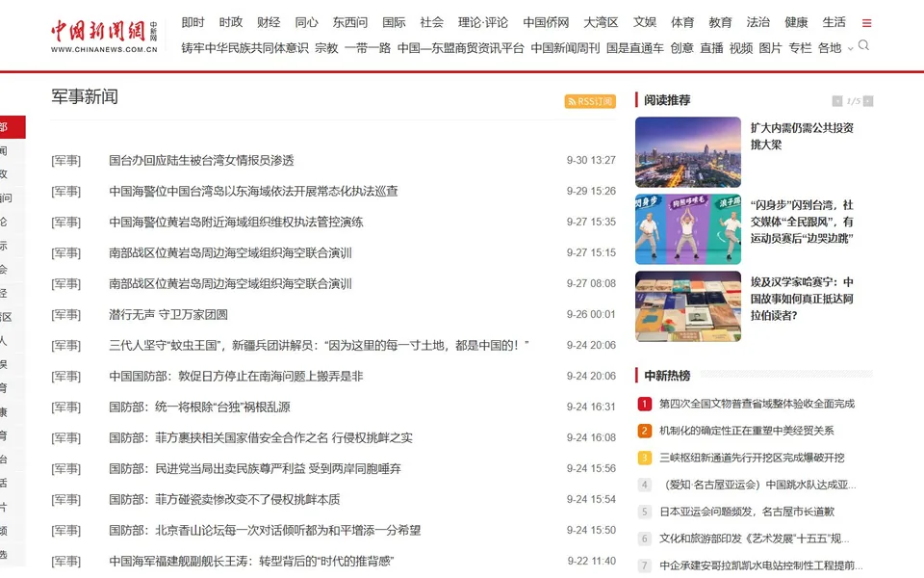Open hot list item 1 第四次全国文物普查
Screen dimensions: 924x578
pos(757,404)
